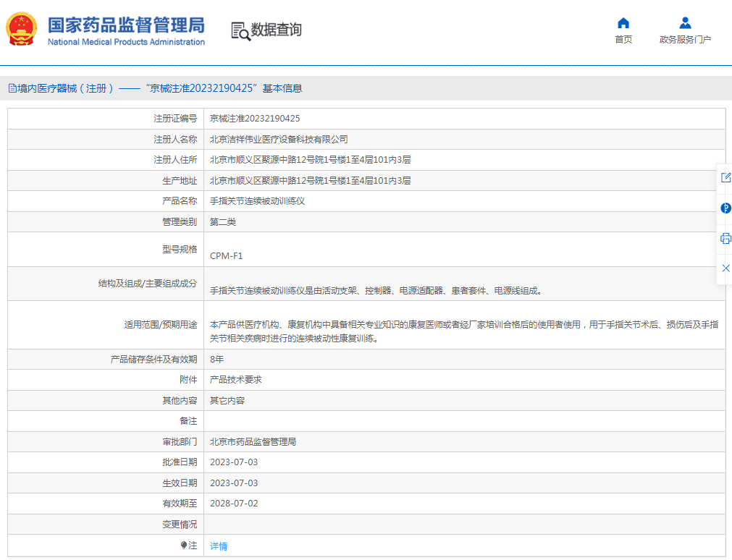The image size is (732, 560).
Task: Select 北京洁祥伟业医疗设备科技有限公司 text
Action: click(279, 140)
